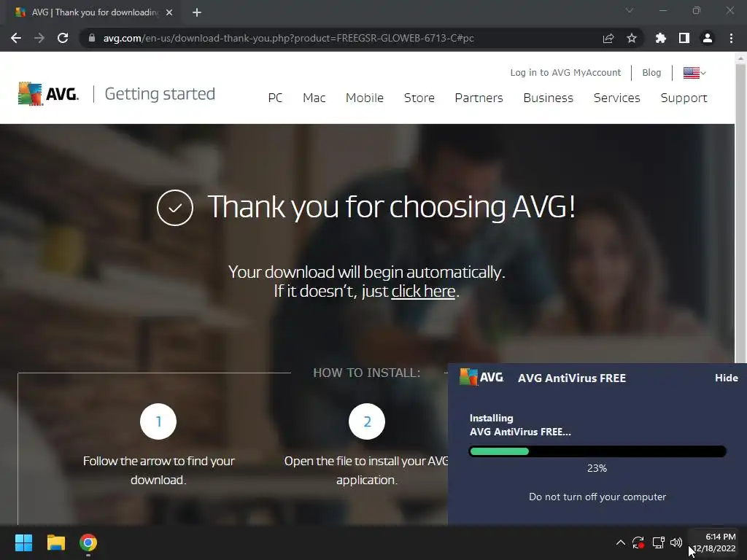Click the Windows Update tray icon
This screenshot has height=560, width=747.
click(638, 542)
